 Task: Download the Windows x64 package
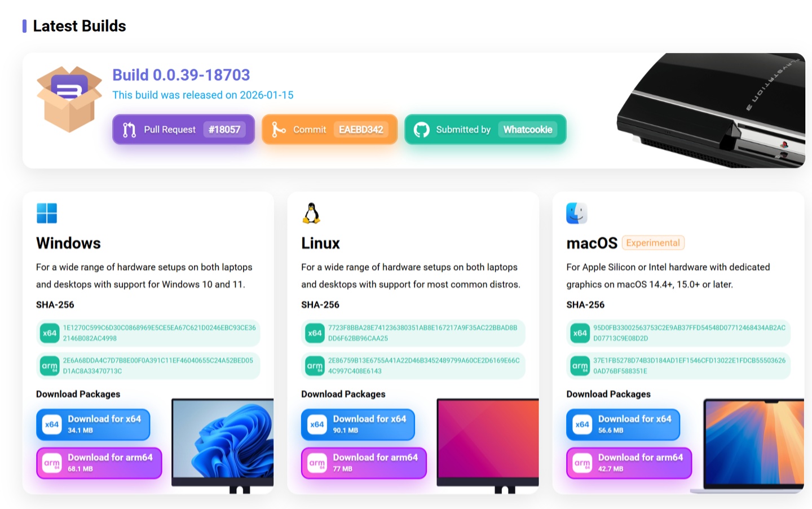click(93, 424)
